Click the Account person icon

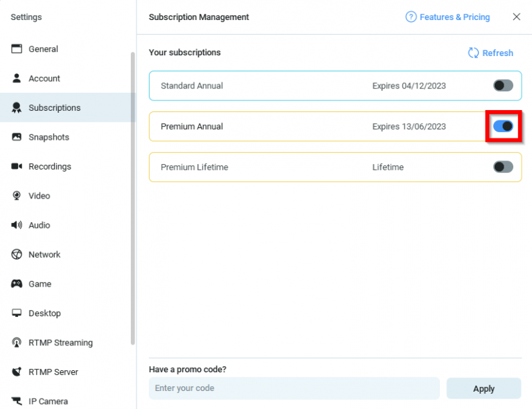pos(17,78)
